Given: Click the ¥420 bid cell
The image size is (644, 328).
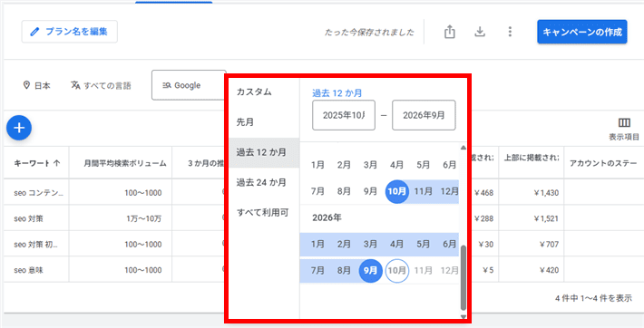Looking at the screenshot, I should pyautogui.click(x=548, y=270).
